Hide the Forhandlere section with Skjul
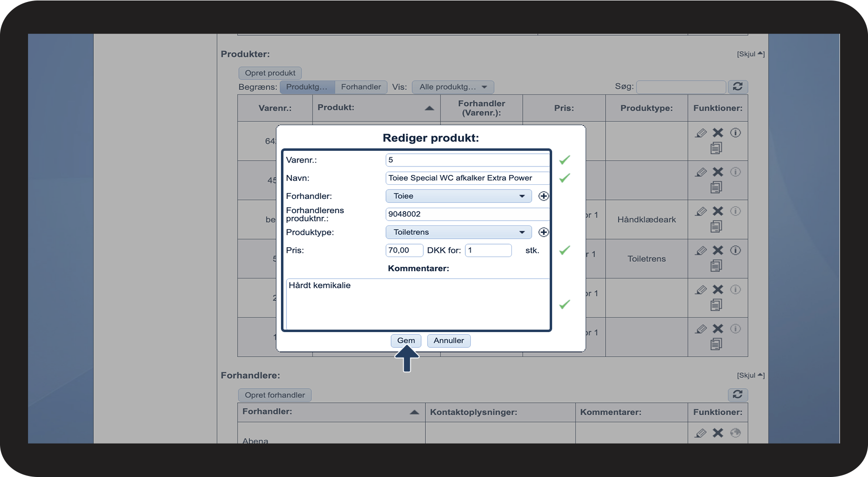Image resolution: width=868 pixels, height=477 pixels. click(x=751, y=375)
